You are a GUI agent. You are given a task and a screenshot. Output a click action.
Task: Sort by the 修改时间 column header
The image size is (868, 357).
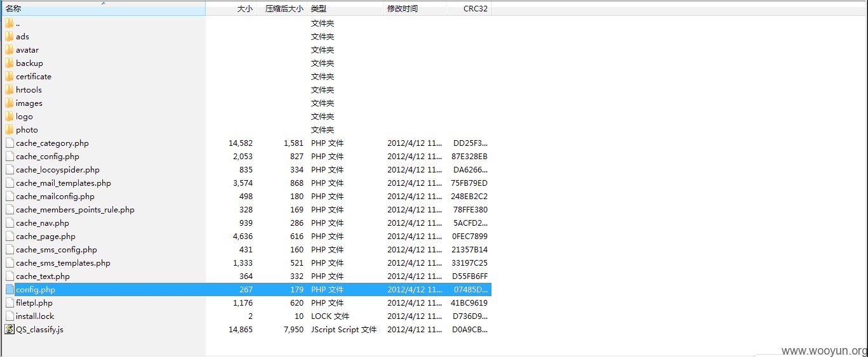(x=415, y=8)
